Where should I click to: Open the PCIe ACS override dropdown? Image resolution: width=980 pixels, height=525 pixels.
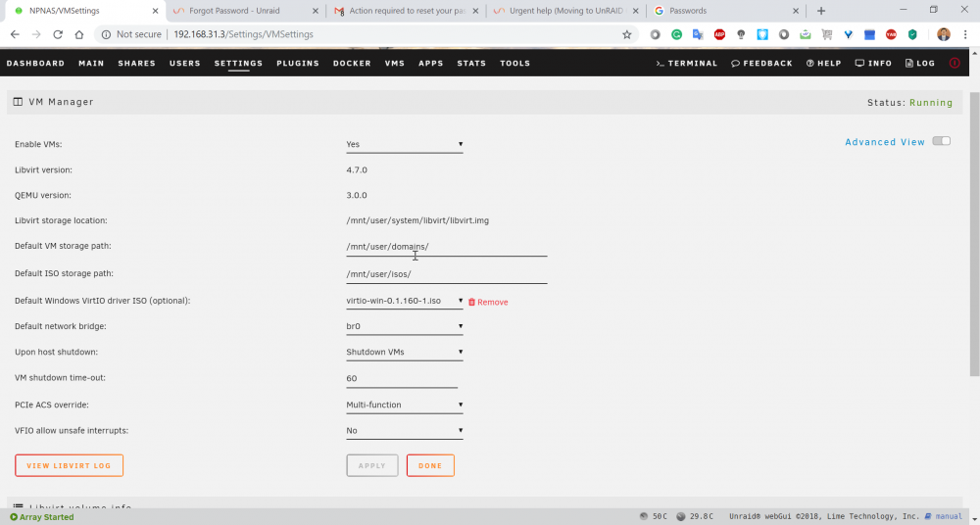[x=405, y=405]
